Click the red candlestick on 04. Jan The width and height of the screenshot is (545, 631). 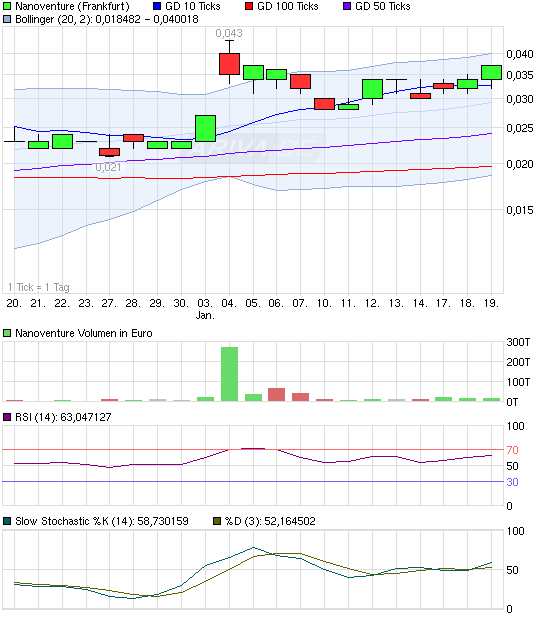[229, 64]
